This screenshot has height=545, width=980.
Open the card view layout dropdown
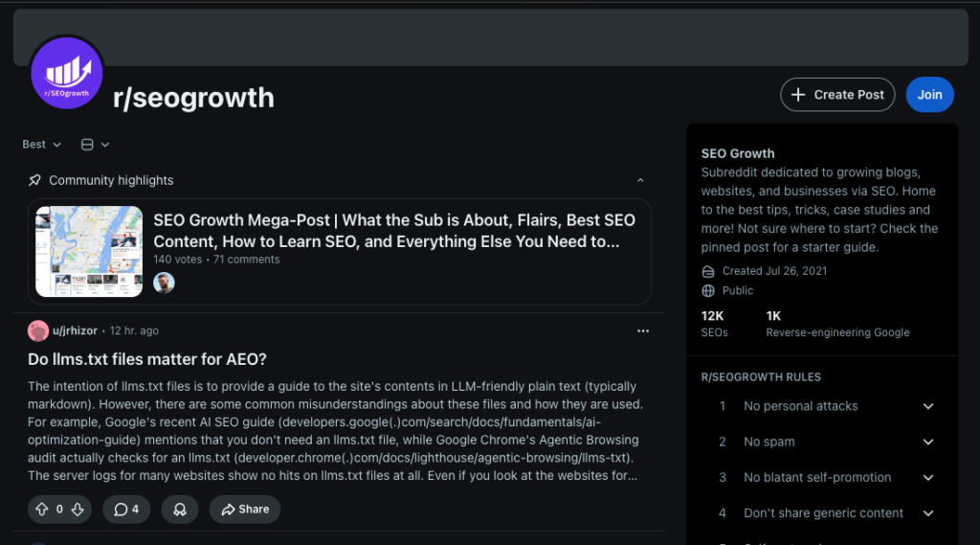coord(95,145)
